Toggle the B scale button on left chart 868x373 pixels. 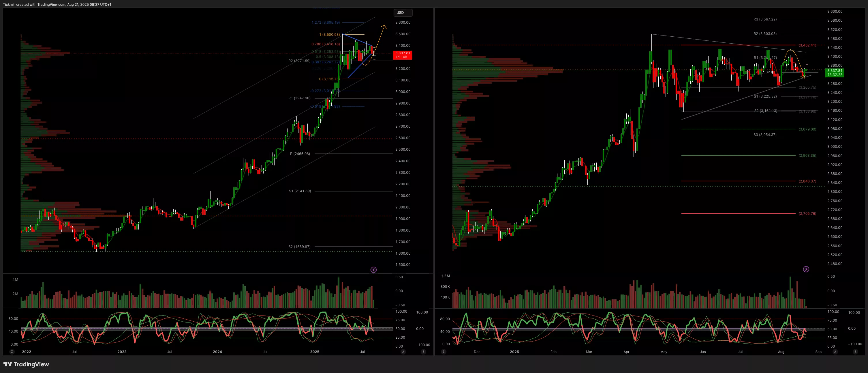pos(423,352)
